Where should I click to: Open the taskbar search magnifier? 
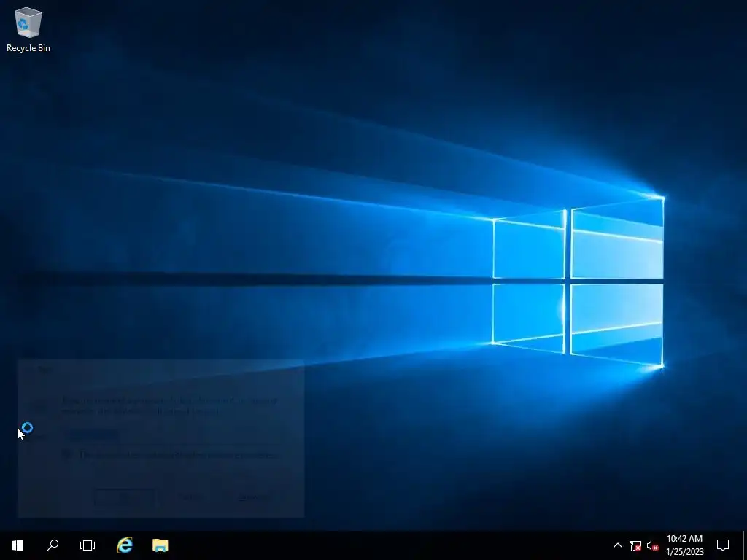[x=53, y=545]
